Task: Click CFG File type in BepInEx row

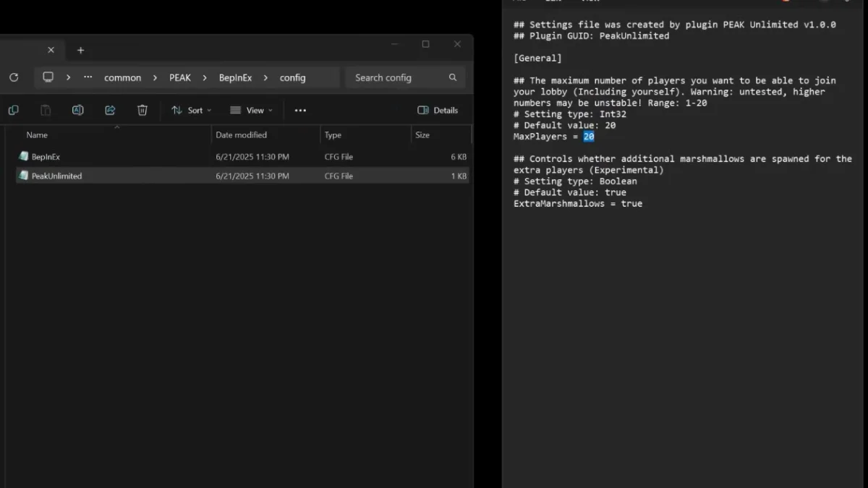Action: click(339, 156)
